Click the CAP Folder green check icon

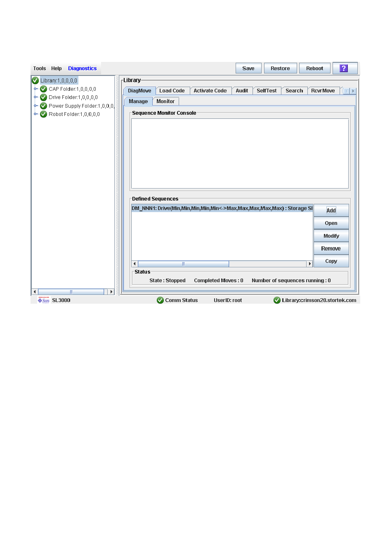click(43, 89)
